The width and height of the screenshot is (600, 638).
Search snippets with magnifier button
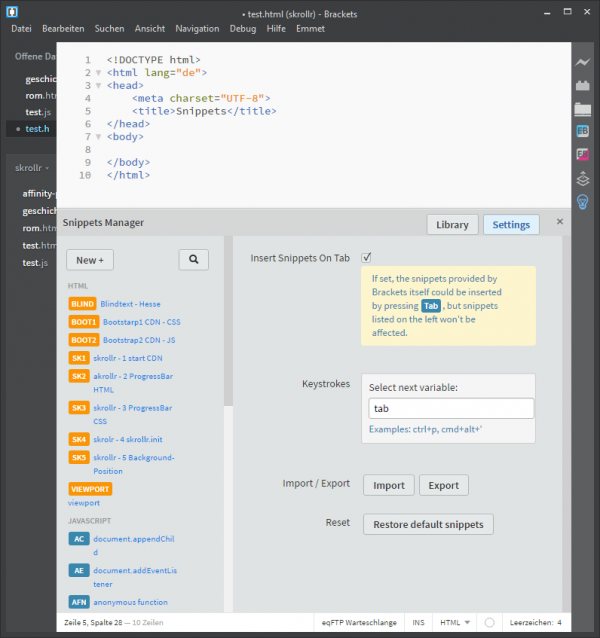pos(194,260)
